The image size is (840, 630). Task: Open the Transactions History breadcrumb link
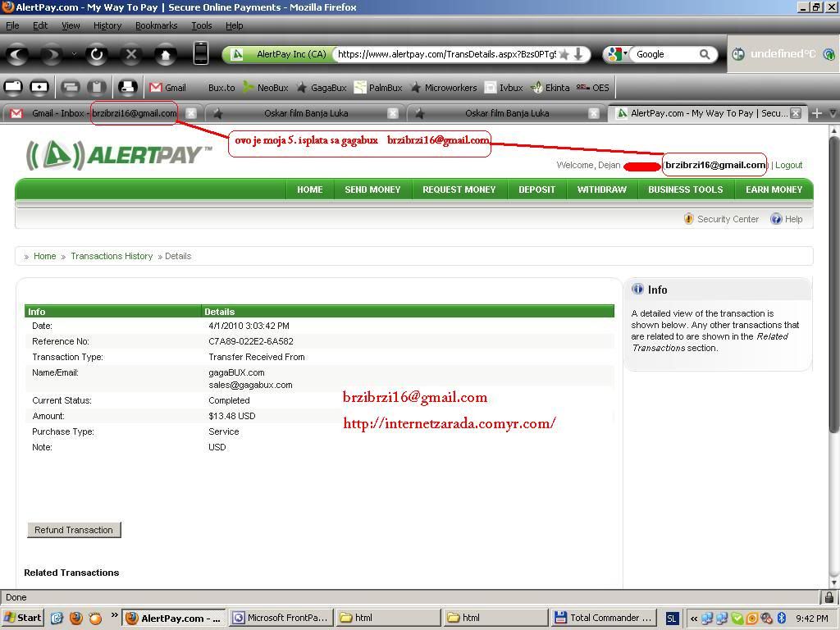[x=112, y=256]
